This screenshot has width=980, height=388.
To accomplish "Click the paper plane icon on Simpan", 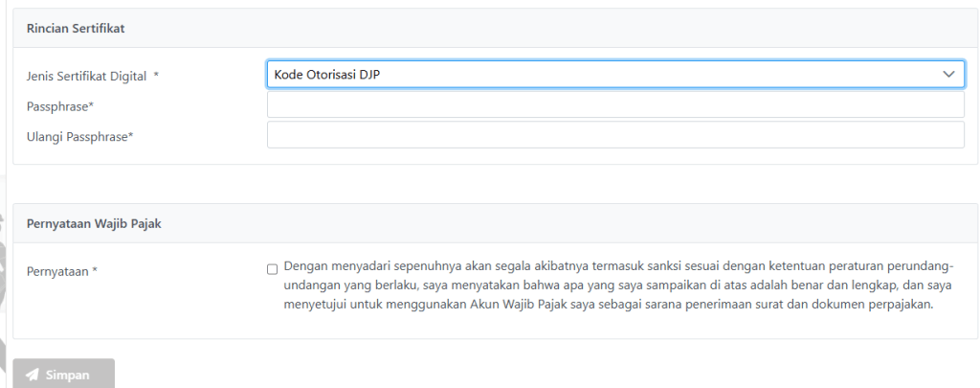I will click(x=33, y=375).
